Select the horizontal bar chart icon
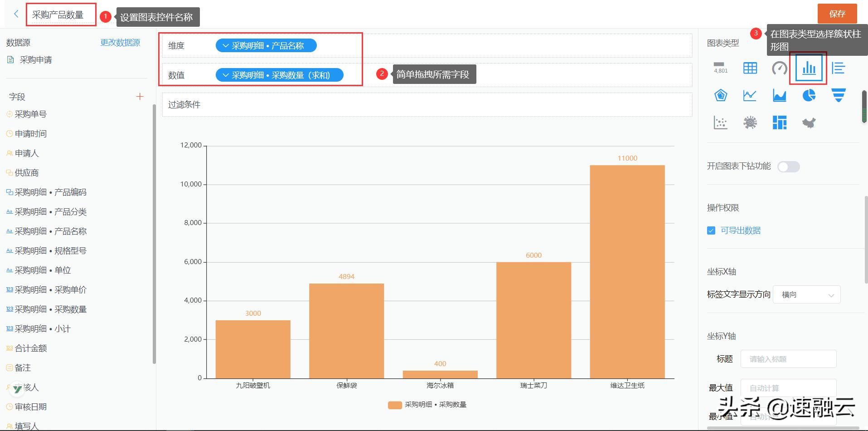This screenshot has height=431, width=868. coord(838,68)
